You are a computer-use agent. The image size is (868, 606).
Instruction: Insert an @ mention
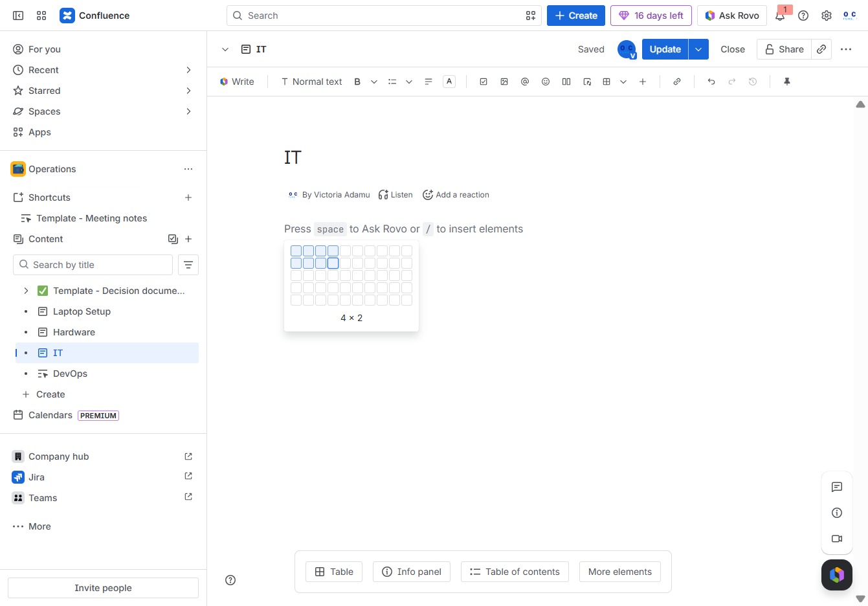[x=525, y=82]
